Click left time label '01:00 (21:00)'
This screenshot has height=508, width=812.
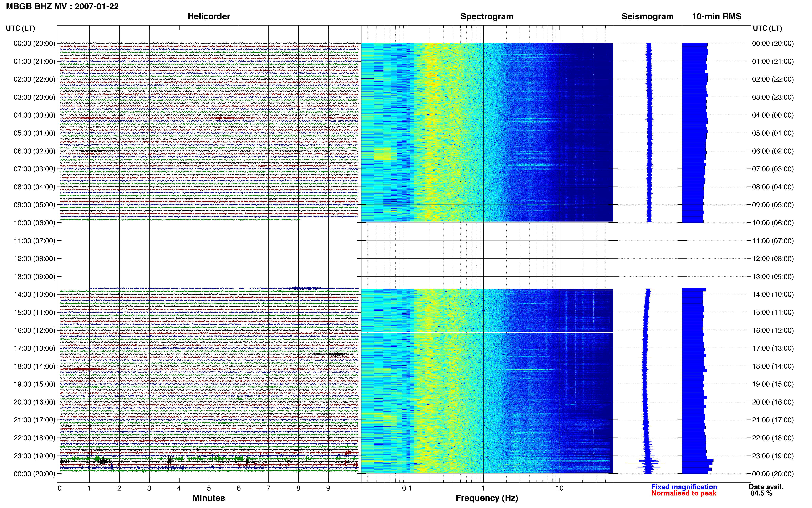pyautogui.click(x=34, y=62)
